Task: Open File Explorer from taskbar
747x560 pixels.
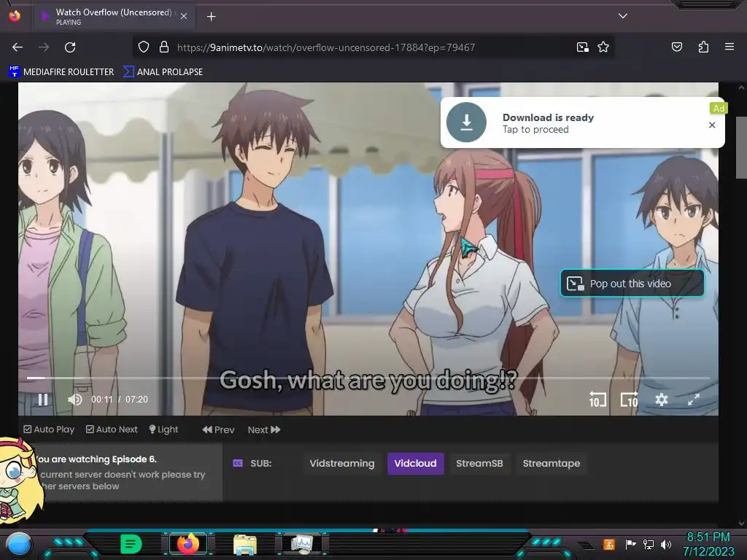Action: [245, 545]
